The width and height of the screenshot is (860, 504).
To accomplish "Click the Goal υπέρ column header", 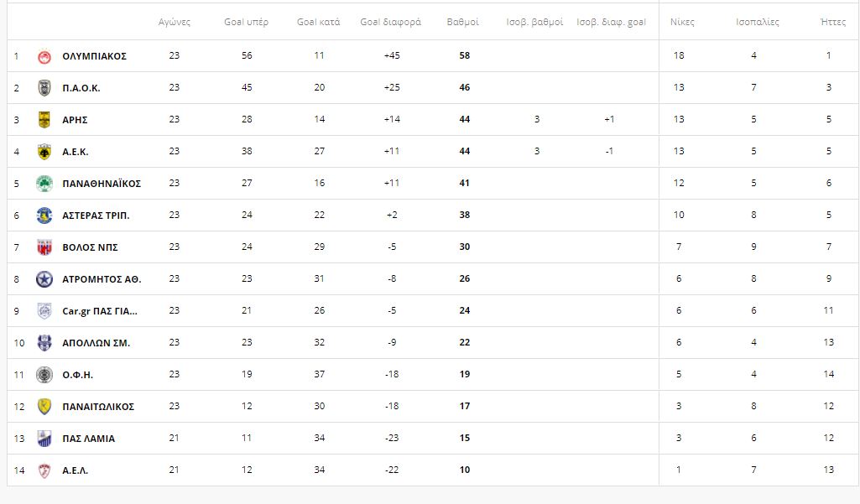I will pyautogui.click(x=247, y=22).
